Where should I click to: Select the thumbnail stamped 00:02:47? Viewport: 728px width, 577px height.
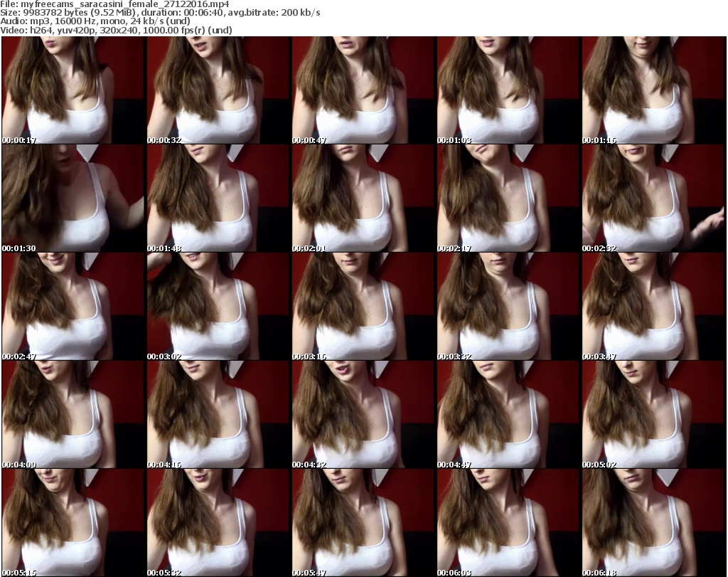coord(73,307)
